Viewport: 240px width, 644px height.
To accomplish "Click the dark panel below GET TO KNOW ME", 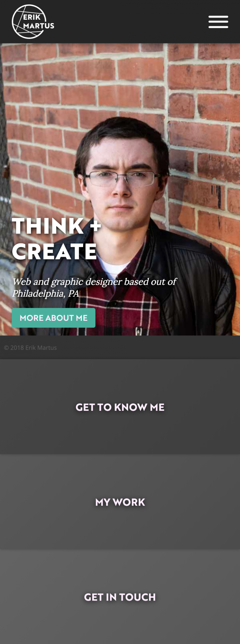I will coord(120,435).
